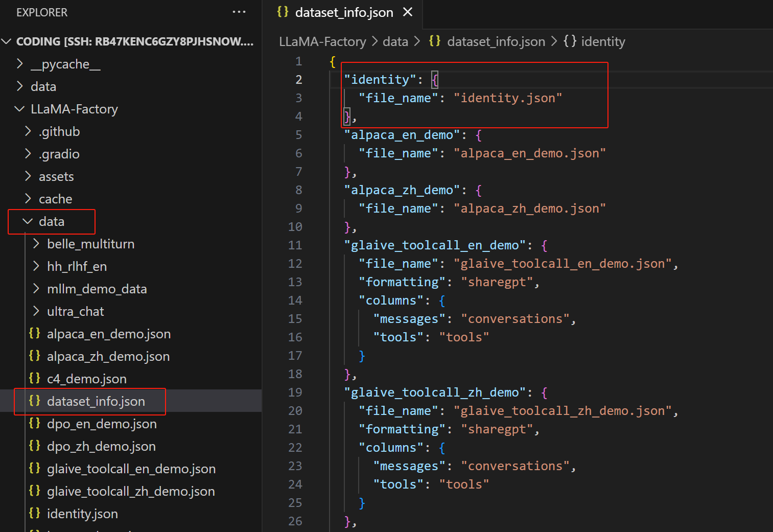Click braces icon before breadcrumb dataset_info.json
Image resolution: width=773 pixels, height=532 pixels.
[x=435, y=41]
